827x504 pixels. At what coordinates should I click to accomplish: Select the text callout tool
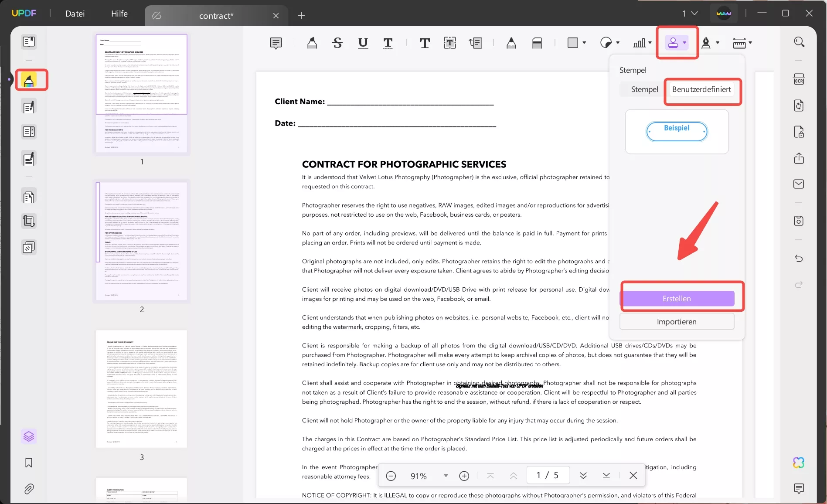[x=476, y=43]
